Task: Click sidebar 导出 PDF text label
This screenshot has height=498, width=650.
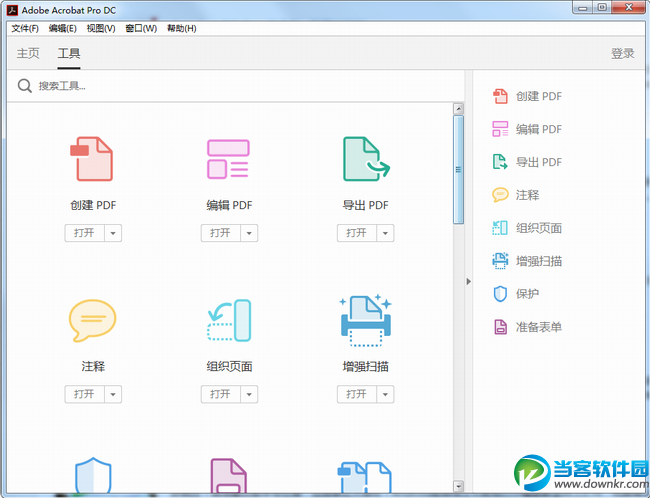Action: click(538, 162)
